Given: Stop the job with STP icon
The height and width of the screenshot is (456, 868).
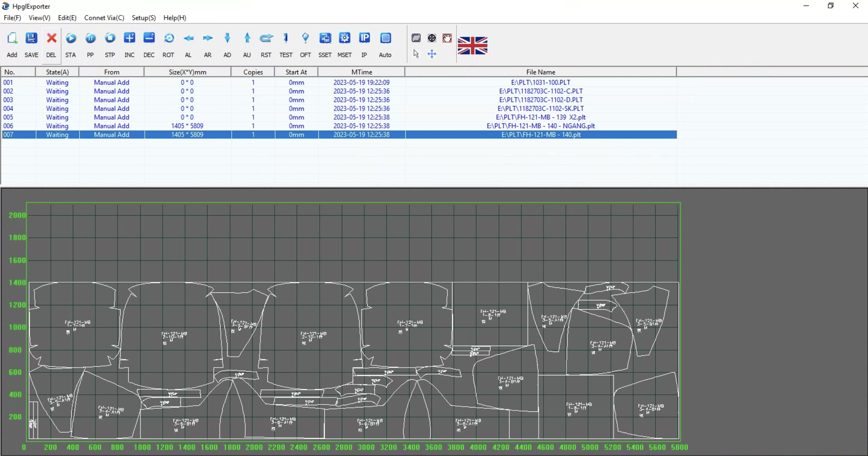Looking at the screenshot, I should pyautogui.click(x=110, y=38).
